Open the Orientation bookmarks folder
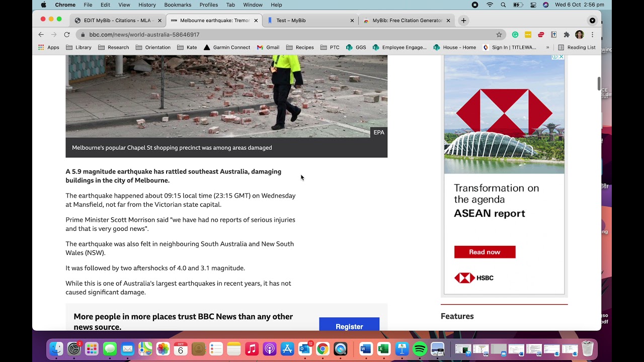 click(x=153, y=47)
